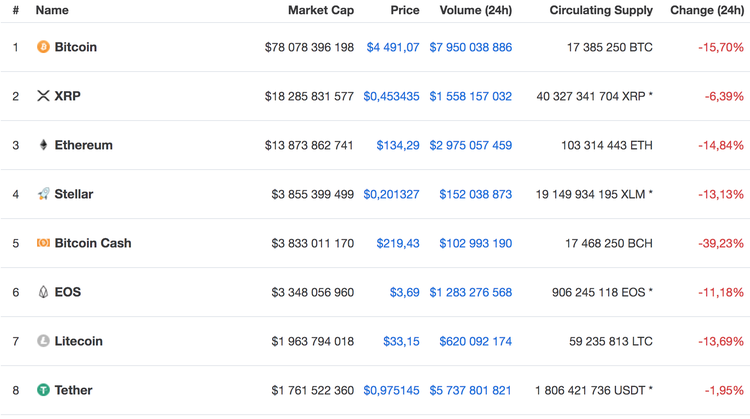Sort table by Market Cap header

click(x=321, y=10)
